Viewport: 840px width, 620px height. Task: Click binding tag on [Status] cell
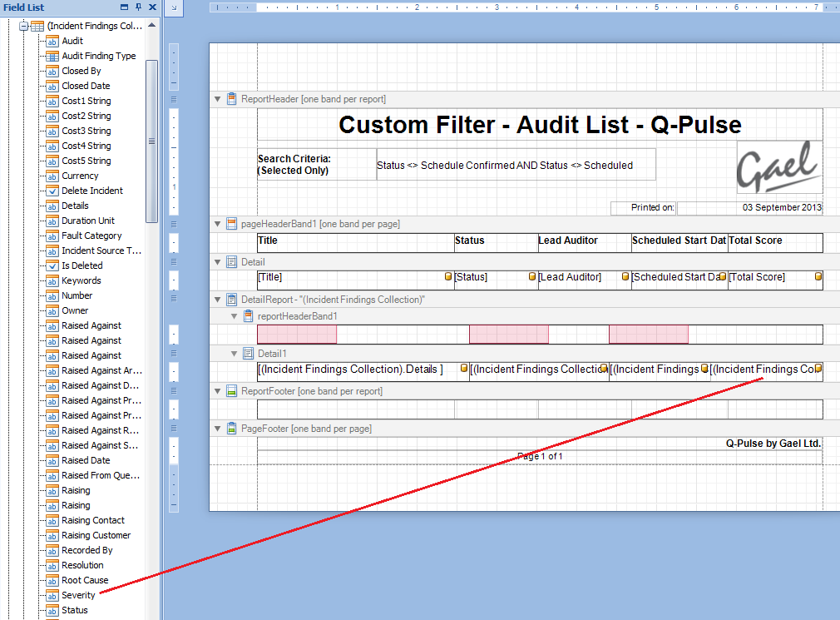532,276
